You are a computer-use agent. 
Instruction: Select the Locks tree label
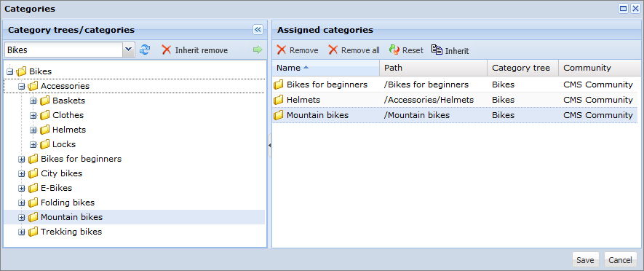pyautogui.click(x=64, y=144)
